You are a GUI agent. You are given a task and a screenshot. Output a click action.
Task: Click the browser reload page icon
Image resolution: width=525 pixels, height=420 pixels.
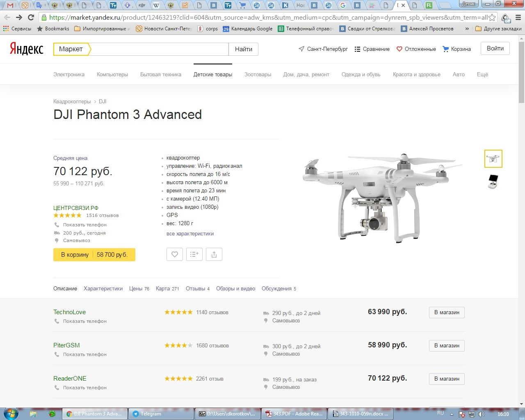pyautogui.click(x=31, y=17)
